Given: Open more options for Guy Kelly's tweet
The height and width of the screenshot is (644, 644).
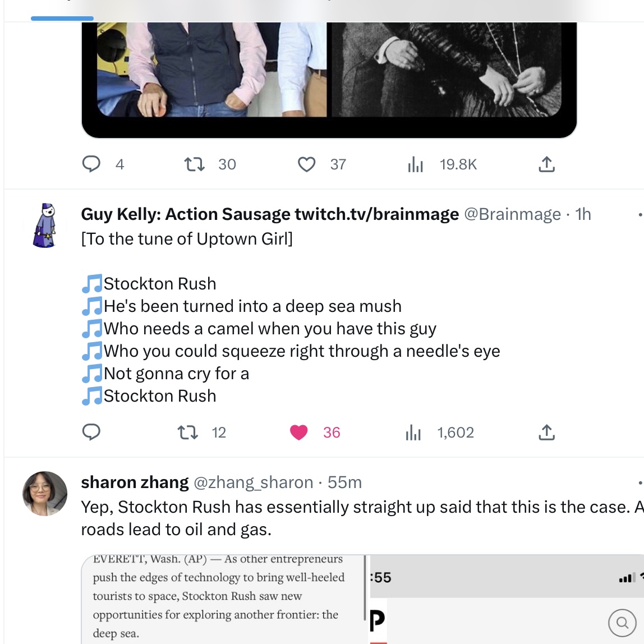Looking at the screenshot, I should pos(640,214).
